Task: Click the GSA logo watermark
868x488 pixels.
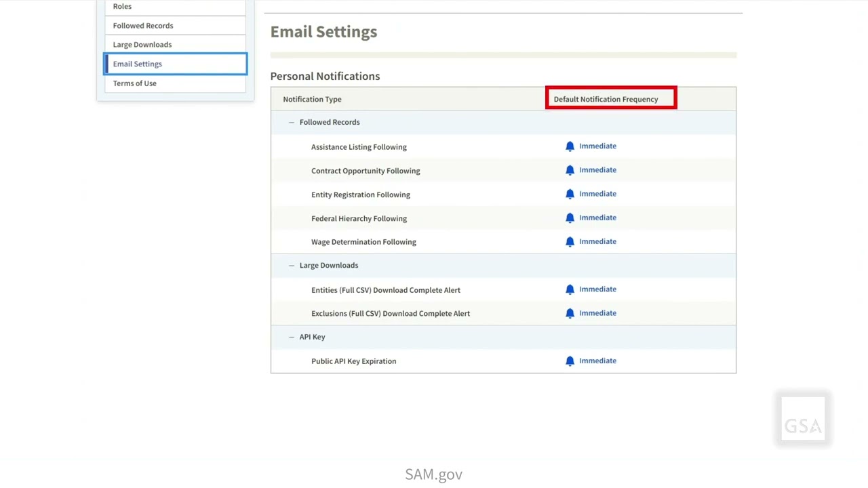Action: pyautogui.click(x=803, y=420)
